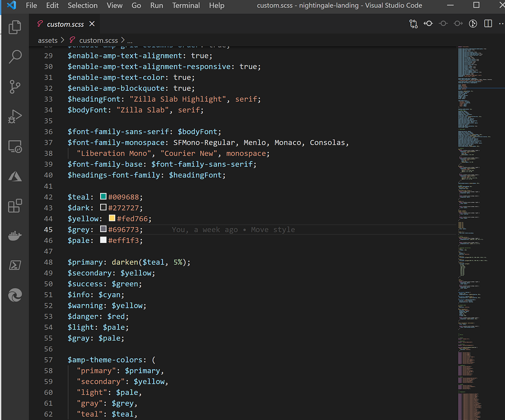This screenshot has width=505, height=420.
Task: Open the Azure extension view
Action: pyautogui.click(x=15, y=176)
